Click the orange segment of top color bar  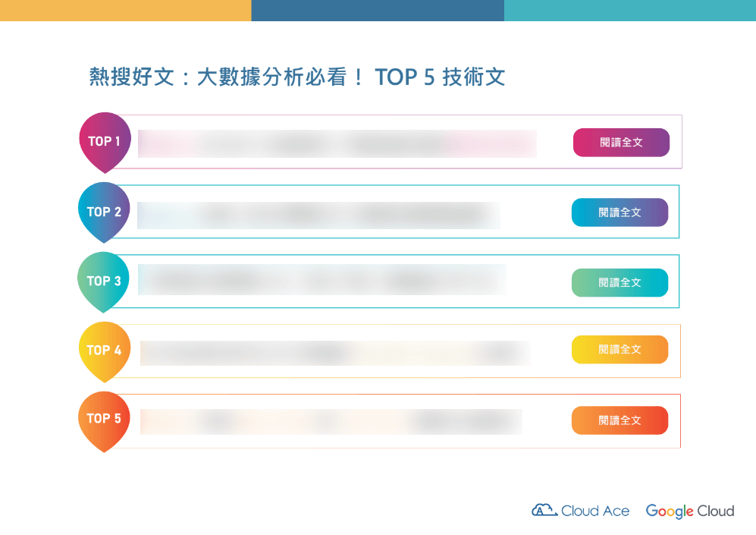pyautogui.click(x=125, y=10)
